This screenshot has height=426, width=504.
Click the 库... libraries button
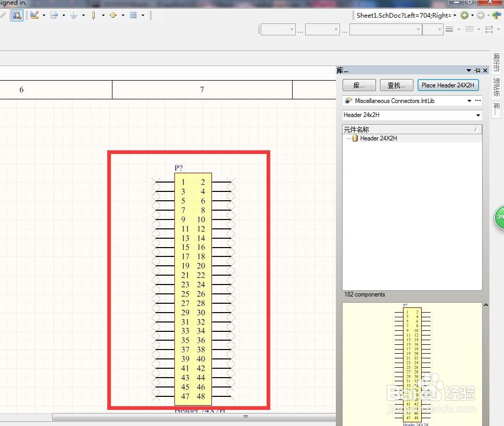click(x=359, y=85)
